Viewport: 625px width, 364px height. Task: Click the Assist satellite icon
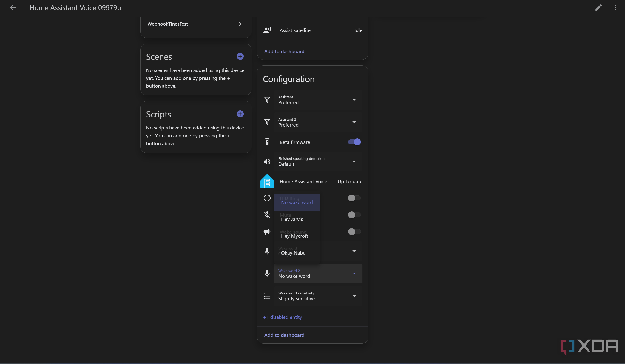(x=267, y=30)
